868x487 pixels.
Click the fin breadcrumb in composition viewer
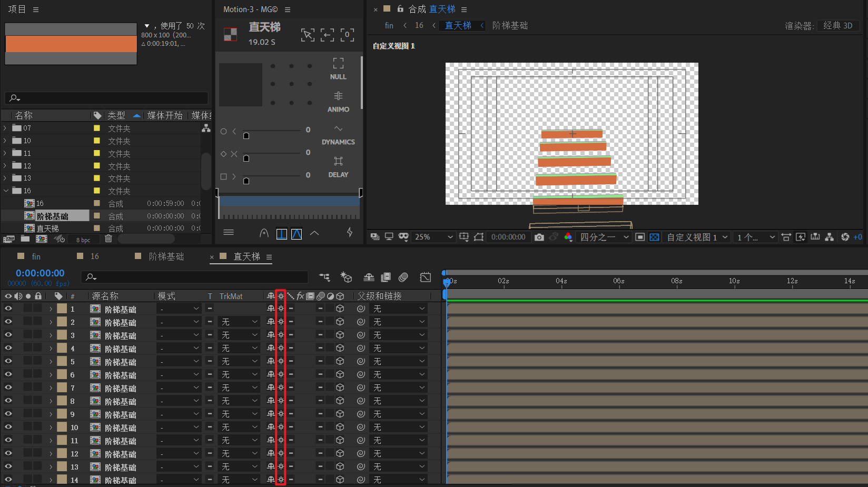[x=389, y=25]
